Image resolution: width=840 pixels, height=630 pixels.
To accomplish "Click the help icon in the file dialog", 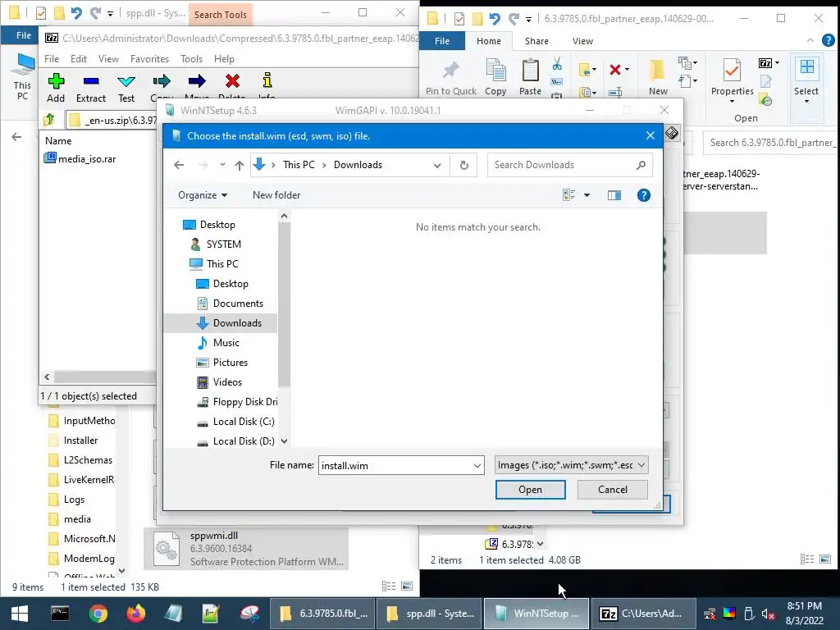I will (x=643, y=195).
